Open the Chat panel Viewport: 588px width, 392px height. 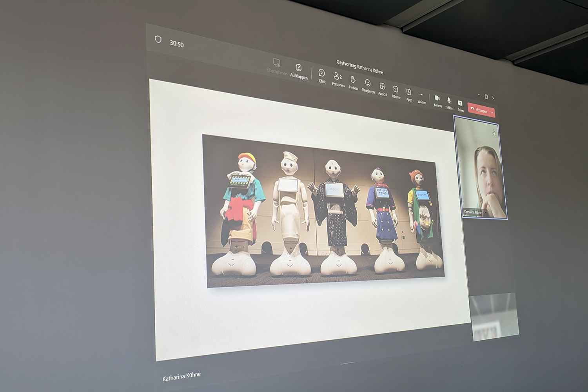[x=322, y=76]
